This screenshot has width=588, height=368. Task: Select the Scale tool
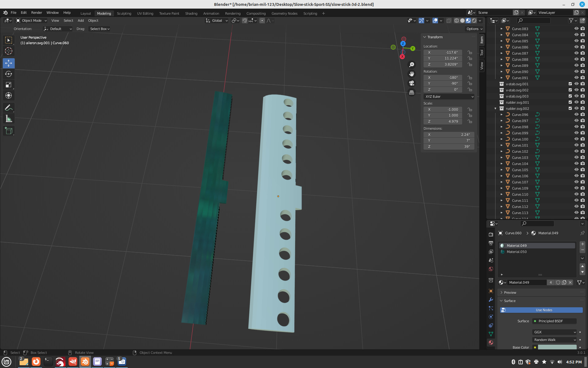click(x=9, y=85)
